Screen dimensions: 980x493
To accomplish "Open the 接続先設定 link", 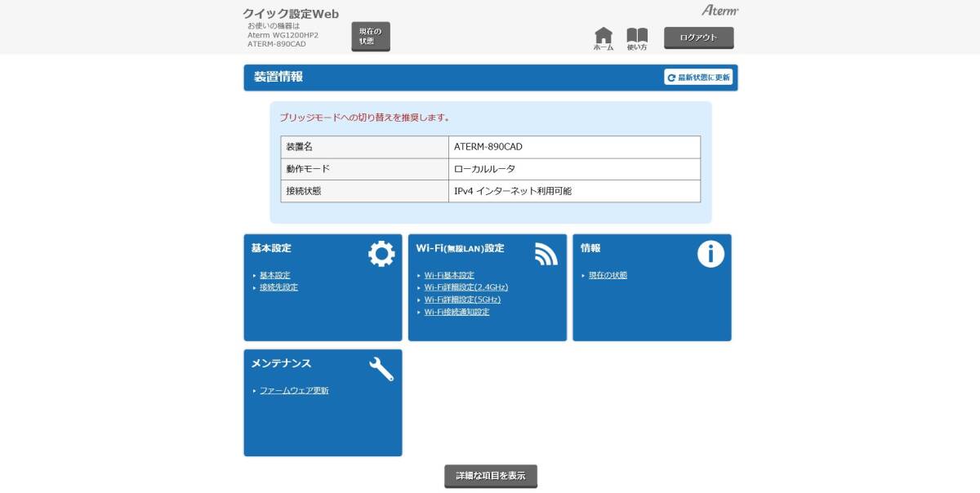I will (278, 287).
